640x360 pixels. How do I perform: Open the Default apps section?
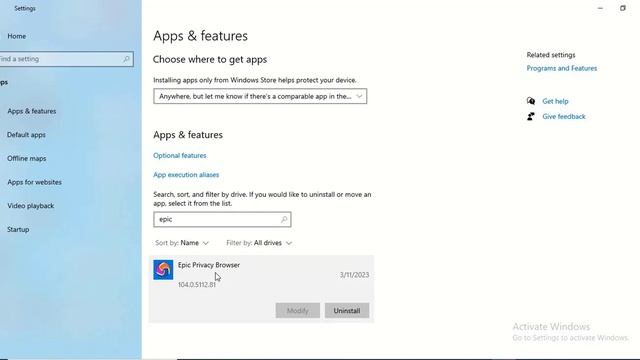[x=26, y=135]
